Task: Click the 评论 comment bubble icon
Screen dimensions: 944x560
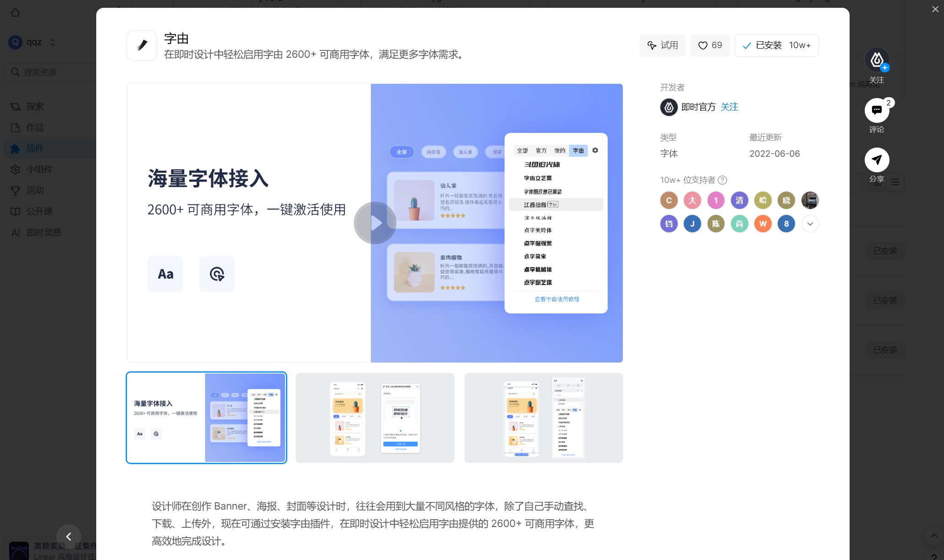Action: click(x=877, y=110)
